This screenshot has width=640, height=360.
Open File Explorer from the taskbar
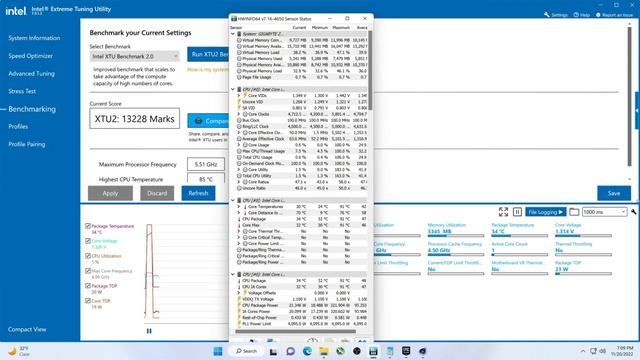324,351
